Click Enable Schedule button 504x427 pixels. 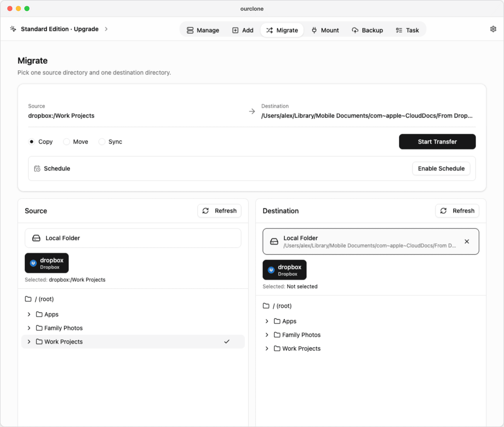441,169
